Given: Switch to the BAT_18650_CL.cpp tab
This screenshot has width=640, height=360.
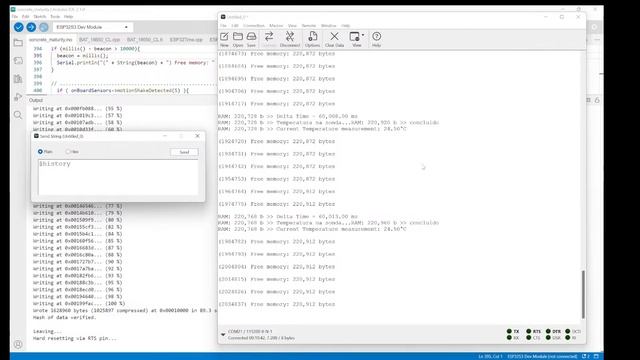Looking at the screenshot, I should 100,40.
